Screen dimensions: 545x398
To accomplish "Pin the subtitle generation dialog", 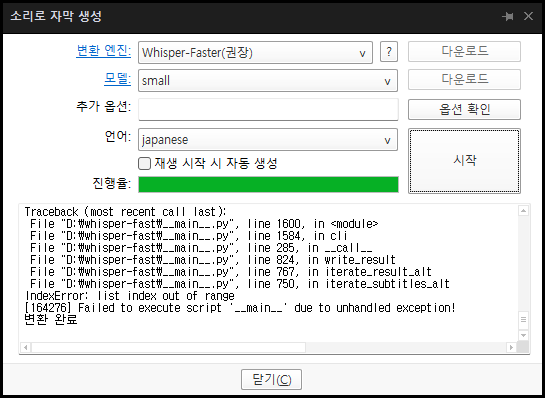I will pos(508,16).
